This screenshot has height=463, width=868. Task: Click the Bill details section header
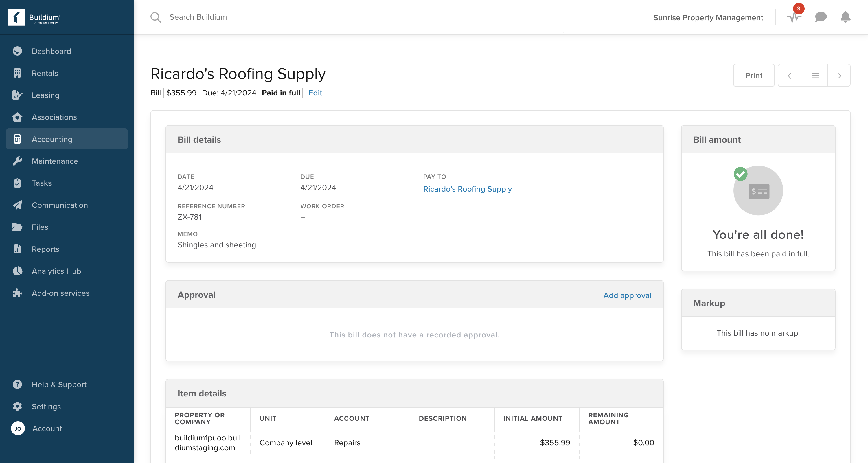(414, 139)
